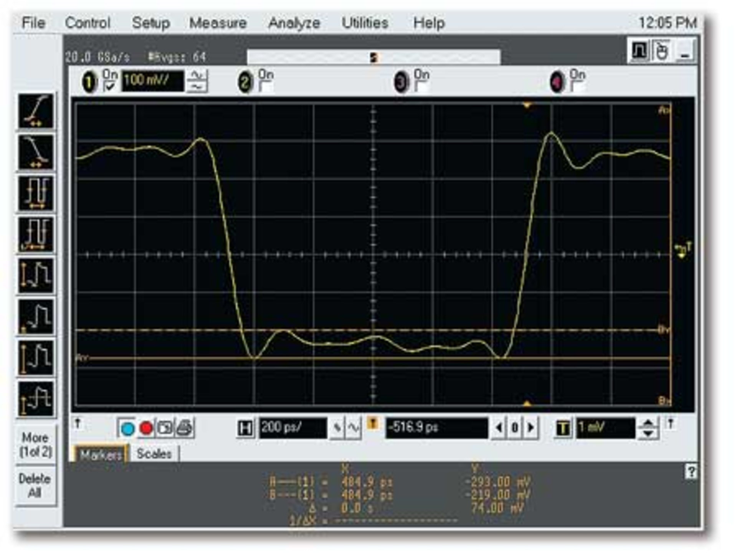Image resolution: width=737 pixels, height=560 pixels.
Task: Click the memory bar position indicator at the top
Action: pyautogui.click(x=374, y=58)
